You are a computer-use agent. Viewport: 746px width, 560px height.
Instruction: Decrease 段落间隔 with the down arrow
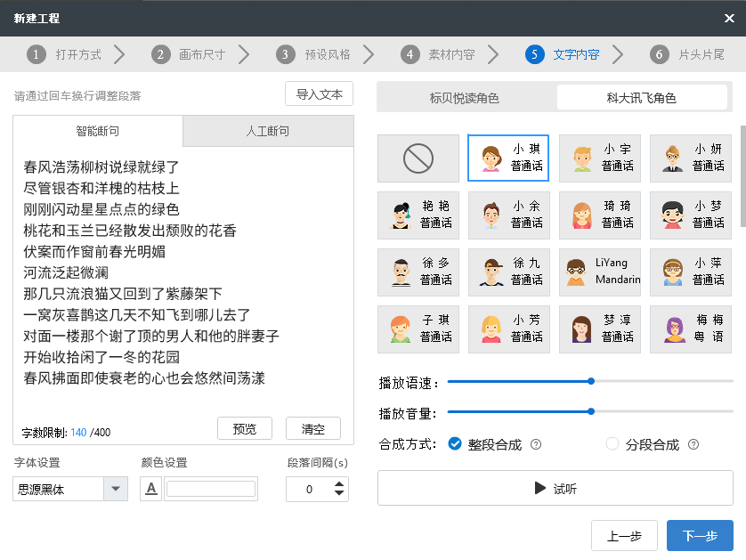point(339,493)
